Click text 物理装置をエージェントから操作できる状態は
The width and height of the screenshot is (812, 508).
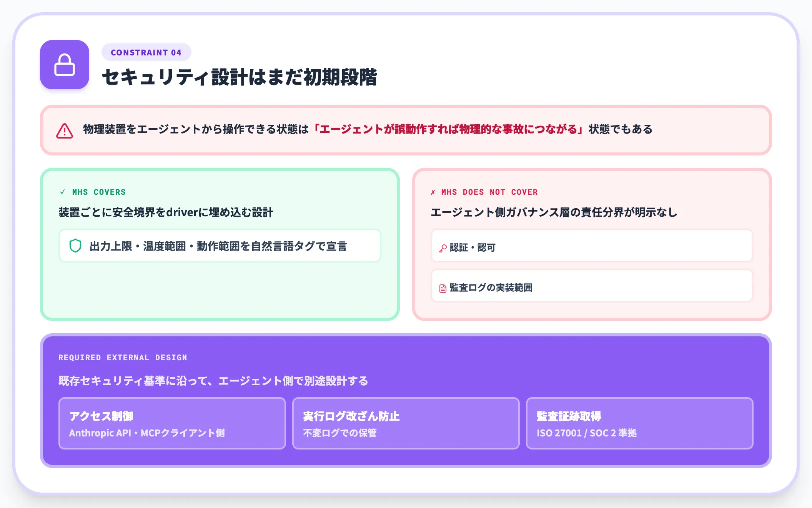tap(196, 129)
